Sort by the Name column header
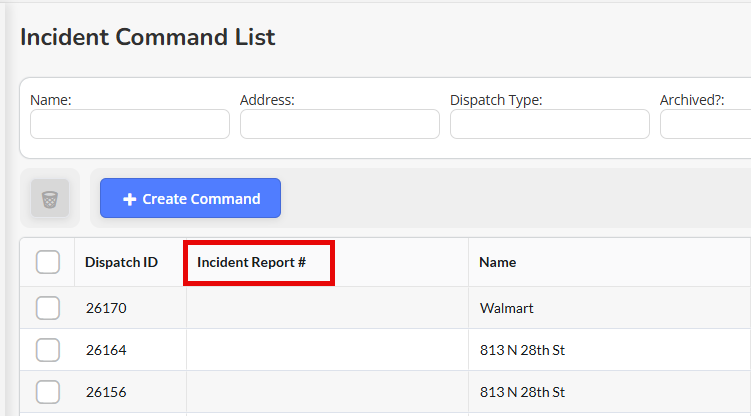751x416 pixels. [x=498, y=262]
